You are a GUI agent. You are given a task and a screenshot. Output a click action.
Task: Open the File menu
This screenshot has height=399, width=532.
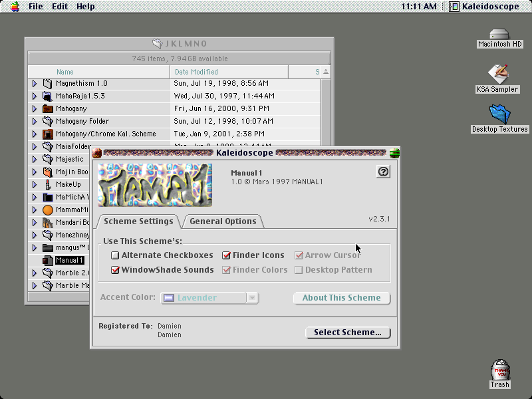tap(36, 6)
